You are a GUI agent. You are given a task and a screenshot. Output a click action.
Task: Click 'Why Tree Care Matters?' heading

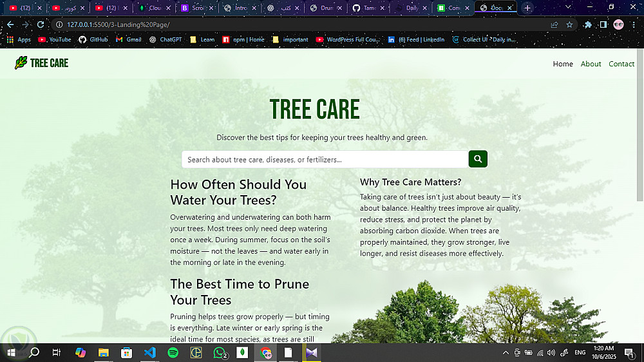click(x=410, y=182)
